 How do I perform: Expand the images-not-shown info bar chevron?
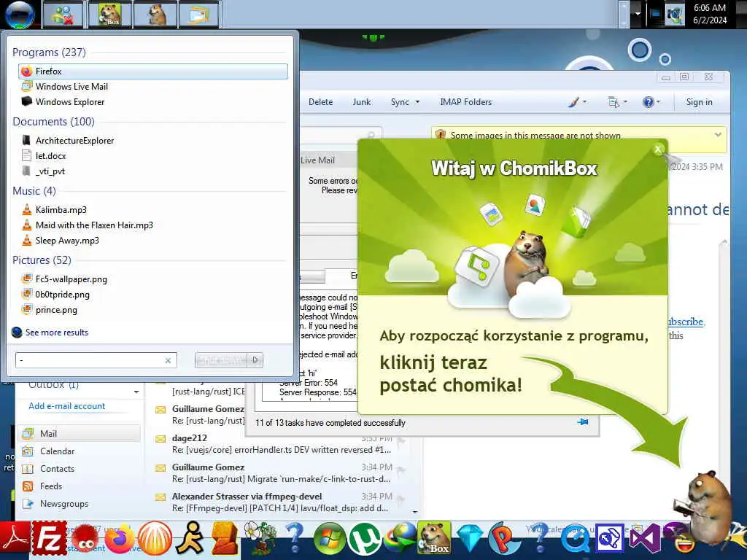coord(718,135)
